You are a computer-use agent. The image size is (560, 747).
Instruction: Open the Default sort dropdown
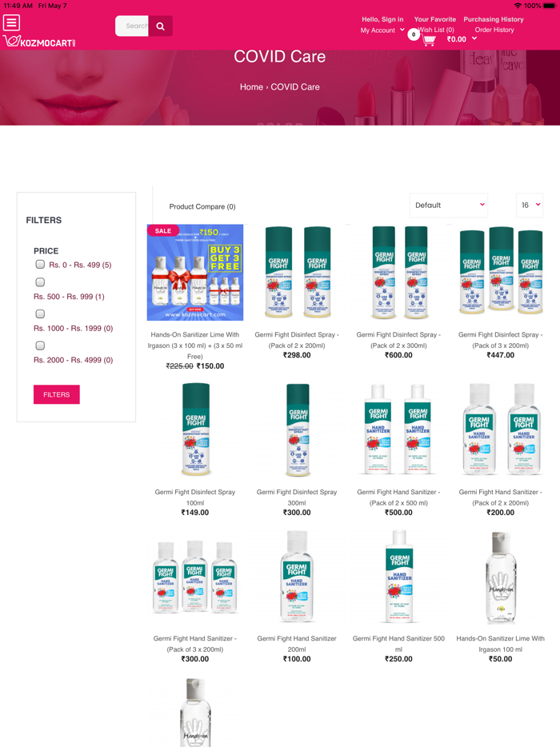tap(449, 206)
